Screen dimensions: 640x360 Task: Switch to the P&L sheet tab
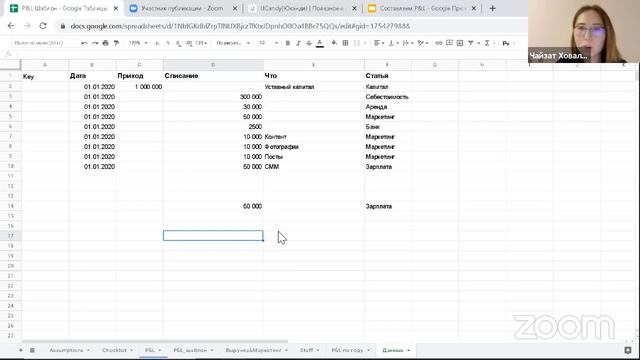(x=153, y=350)
